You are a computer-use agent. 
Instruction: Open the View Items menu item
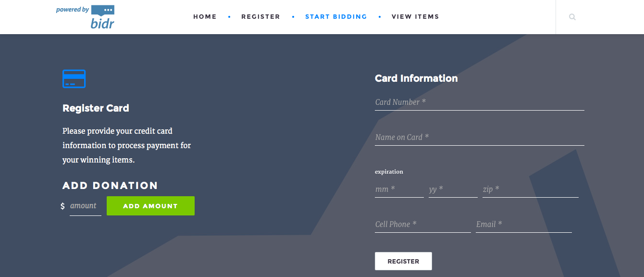tap(415, 17)
